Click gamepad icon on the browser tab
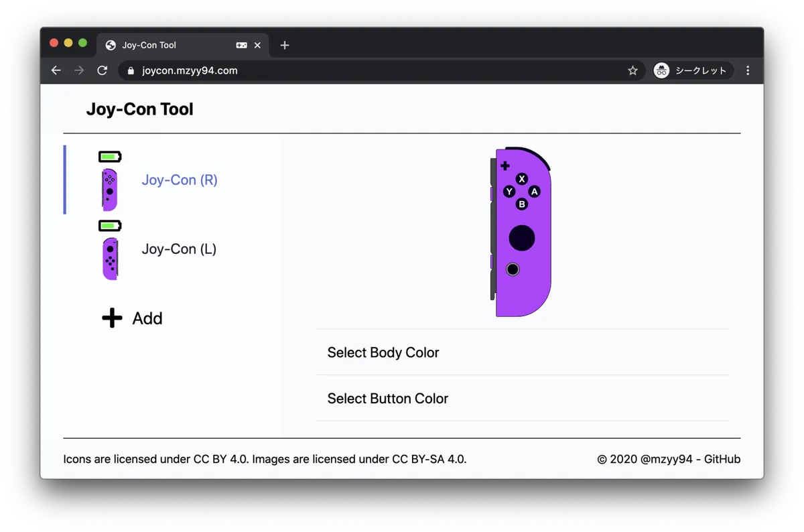Screen dimensions: 804x532 coord(241,45)
